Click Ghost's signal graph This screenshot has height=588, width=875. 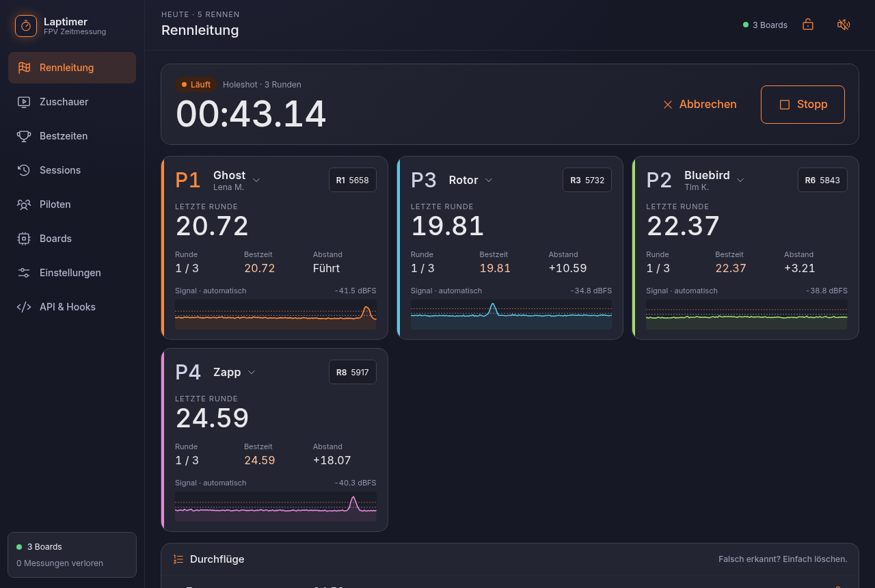(275, 315)
